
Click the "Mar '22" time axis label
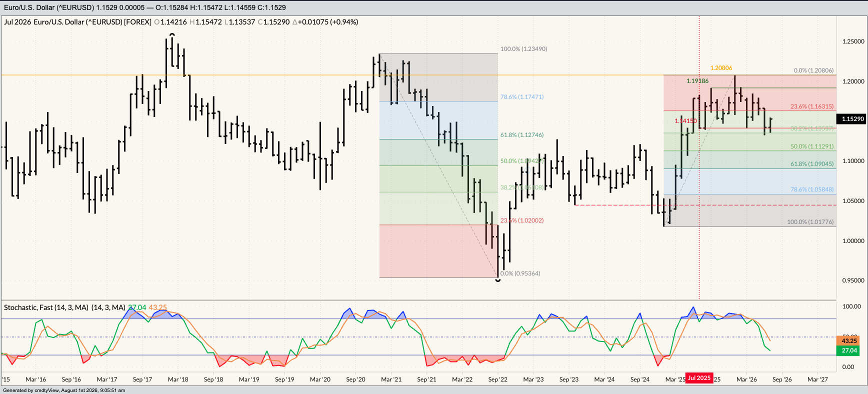pyautogui.click(x=462, y=379)
